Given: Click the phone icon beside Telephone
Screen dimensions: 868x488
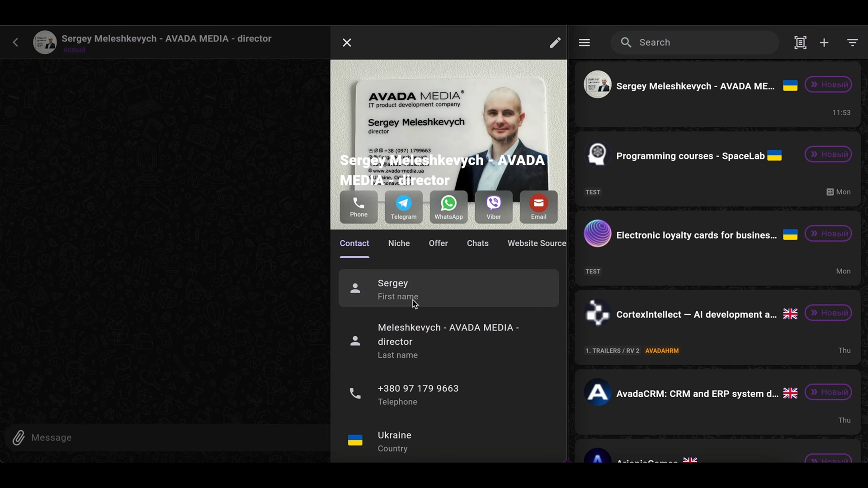Looking at the screenshot, I should (x=355, y=394).
